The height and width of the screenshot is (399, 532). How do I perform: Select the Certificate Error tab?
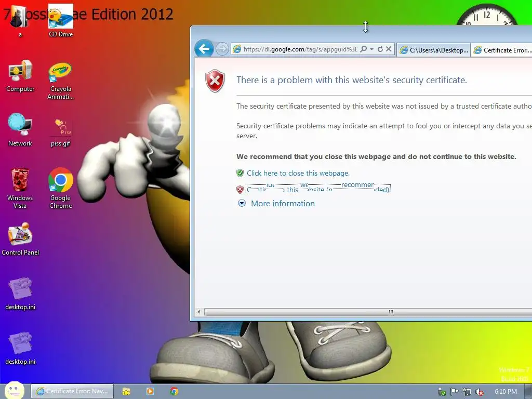502,50
